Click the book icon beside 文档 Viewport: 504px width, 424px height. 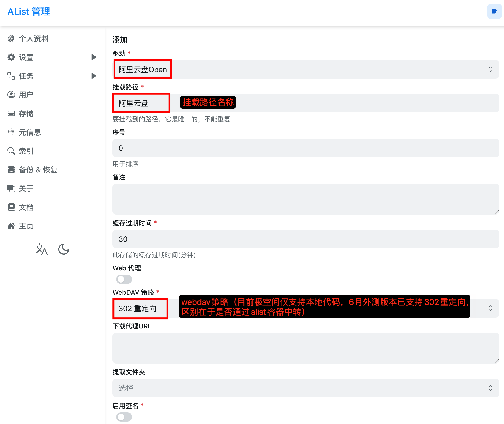[x=11, y=207]
